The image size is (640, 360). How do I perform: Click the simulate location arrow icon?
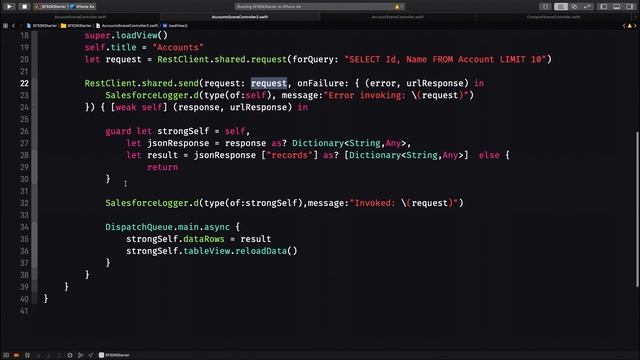(x=91, y=355)
